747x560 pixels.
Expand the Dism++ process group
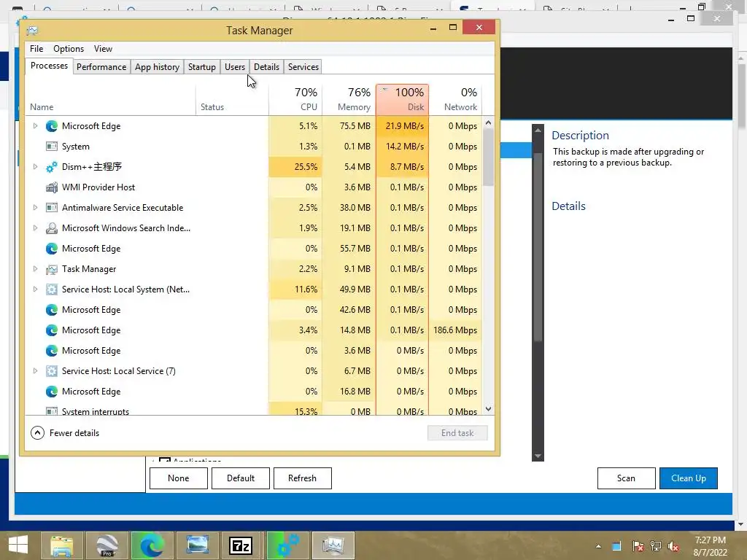click(x=35, y=167)
